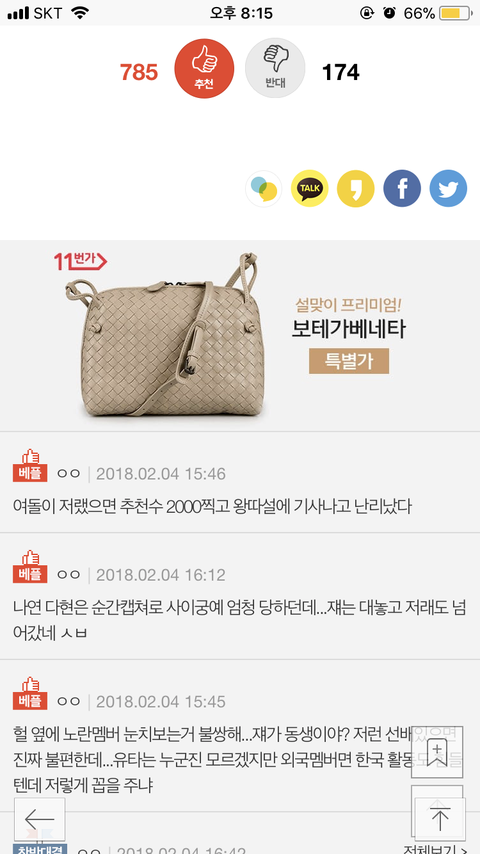Tap the battery indicator in the status bar
This screenshot has width=480, height=854.
click(455, 13)
